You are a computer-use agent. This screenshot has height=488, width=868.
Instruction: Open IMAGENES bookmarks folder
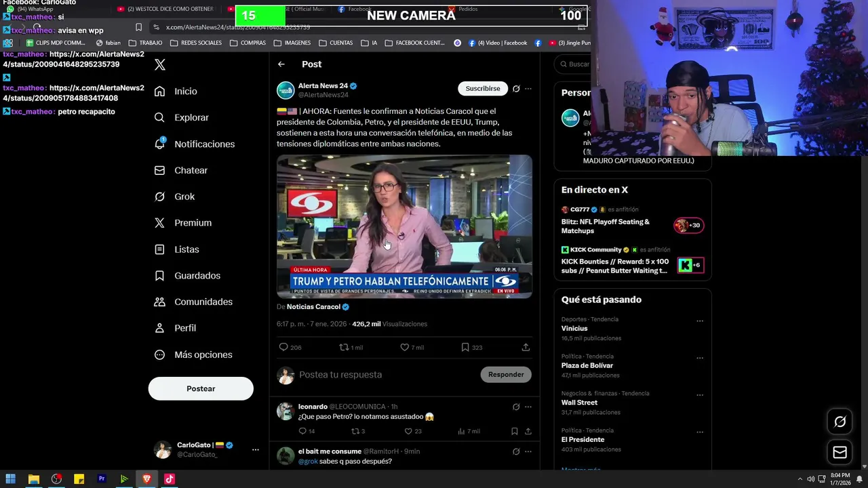pos(292,43)
